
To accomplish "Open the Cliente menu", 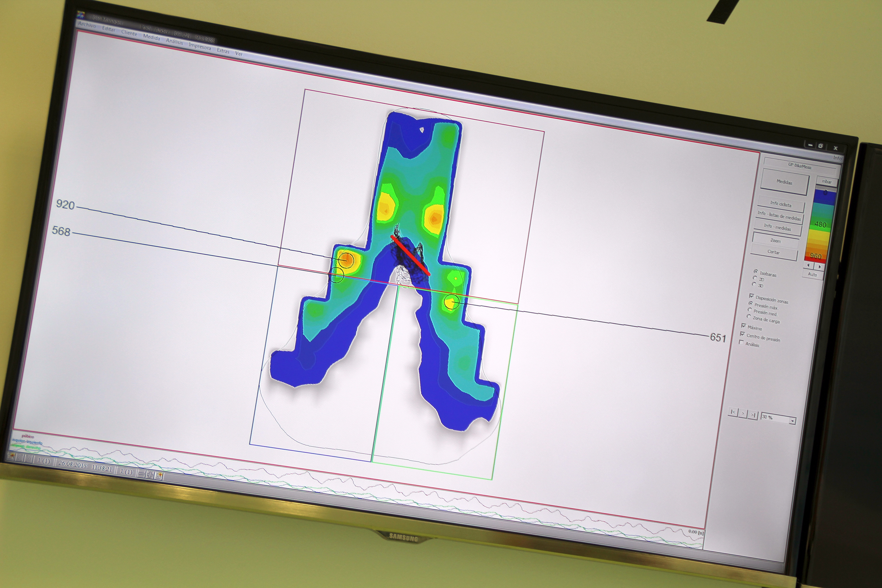I will pyautogui.click(x=129, y=33).
